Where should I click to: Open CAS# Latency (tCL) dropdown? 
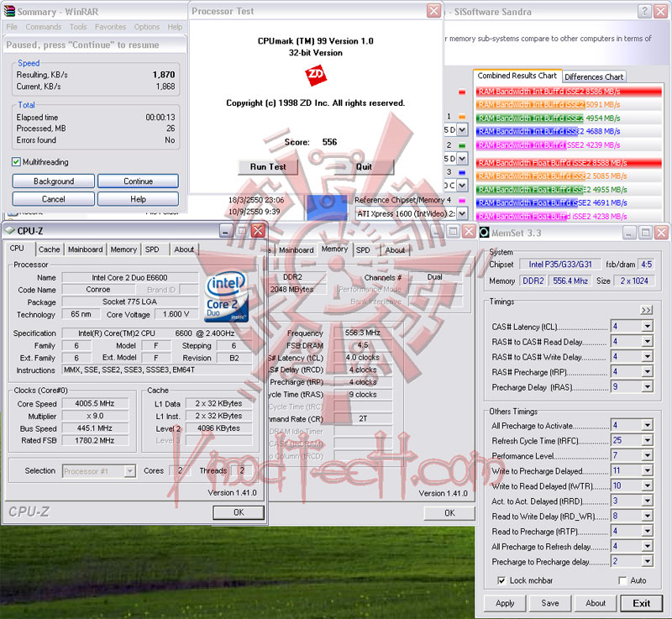(x=647, y=327)
